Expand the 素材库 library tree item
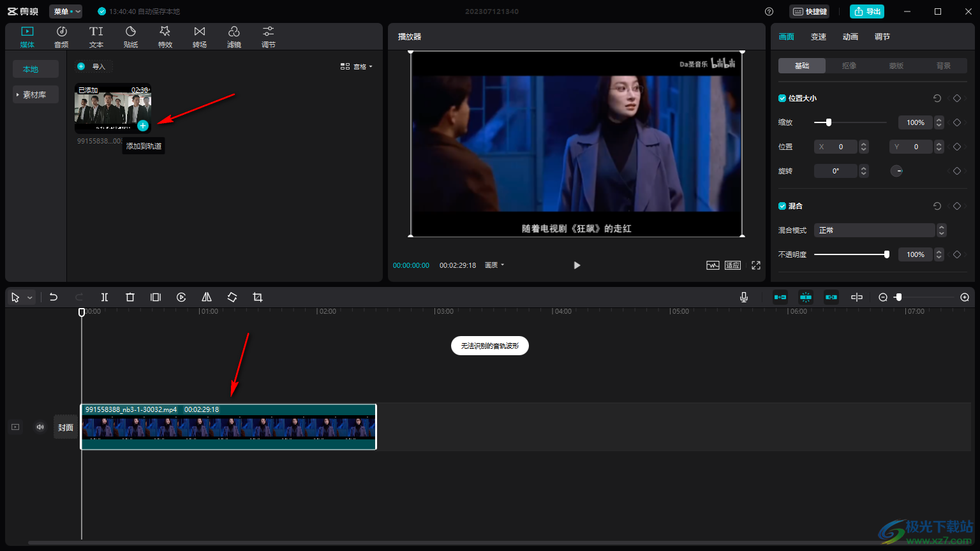 pos(36,94)
